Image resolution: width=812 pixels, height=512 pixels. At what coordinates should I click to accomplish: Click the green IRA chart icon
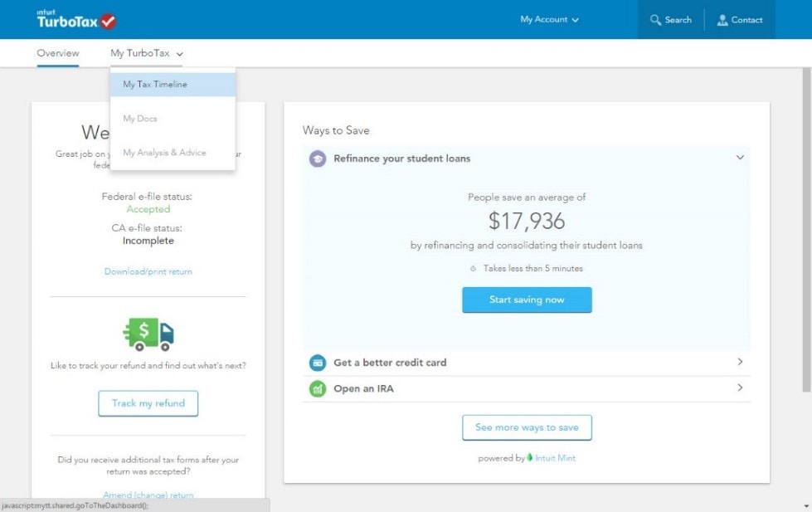click(x=318, y=388)
